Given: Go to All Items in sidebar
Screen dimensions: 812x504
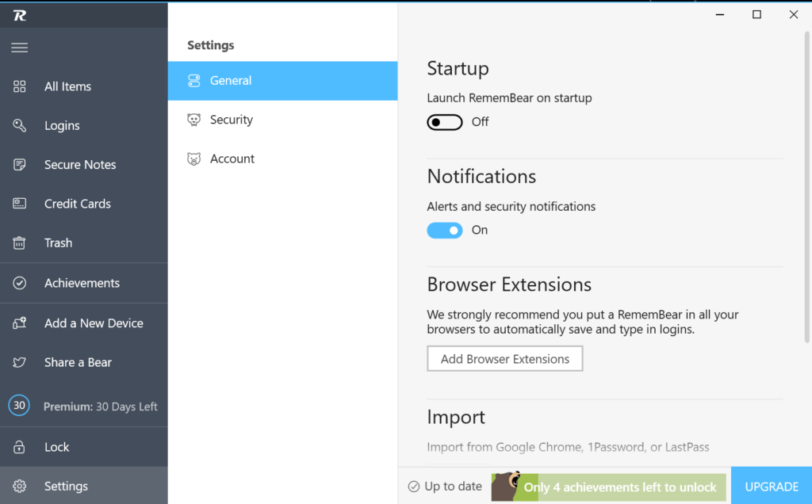Looking at the screenshot, I should coord(84,86).
